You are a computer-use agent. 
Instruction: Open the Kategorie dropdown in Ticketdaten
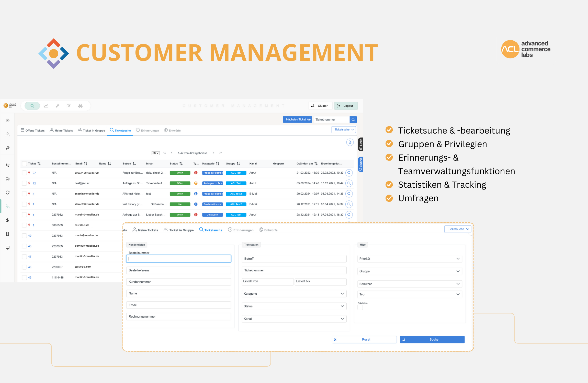294,294
